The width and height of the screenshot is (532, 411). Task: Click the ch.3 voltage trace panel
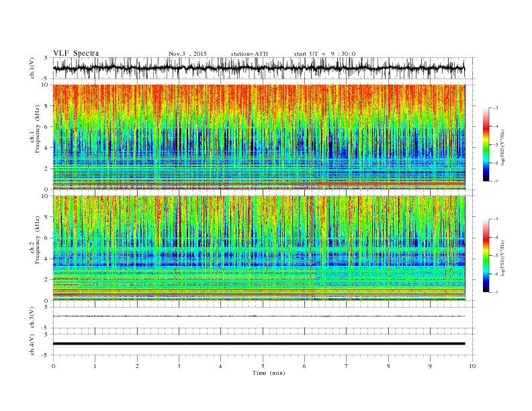point(264,318)
